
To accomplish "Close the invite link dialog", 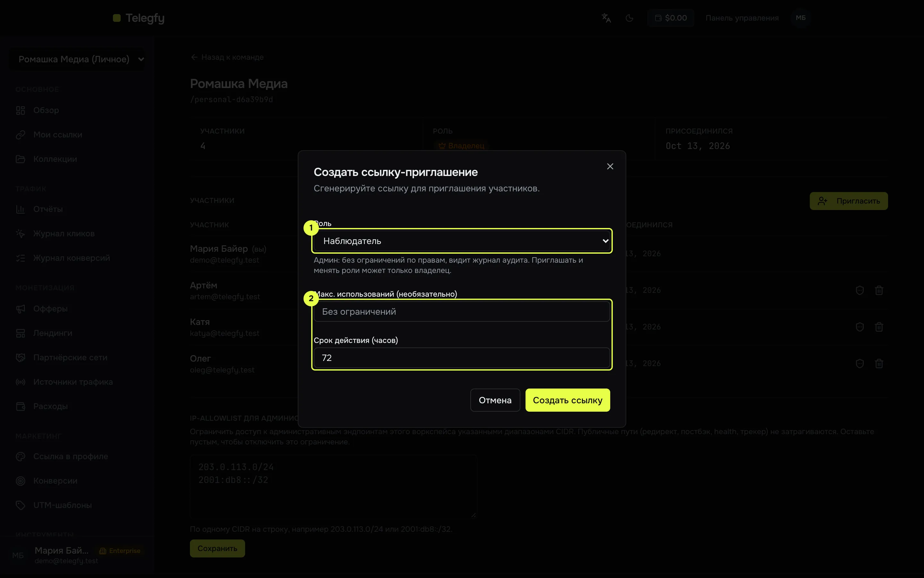I will tap(610, 166).
